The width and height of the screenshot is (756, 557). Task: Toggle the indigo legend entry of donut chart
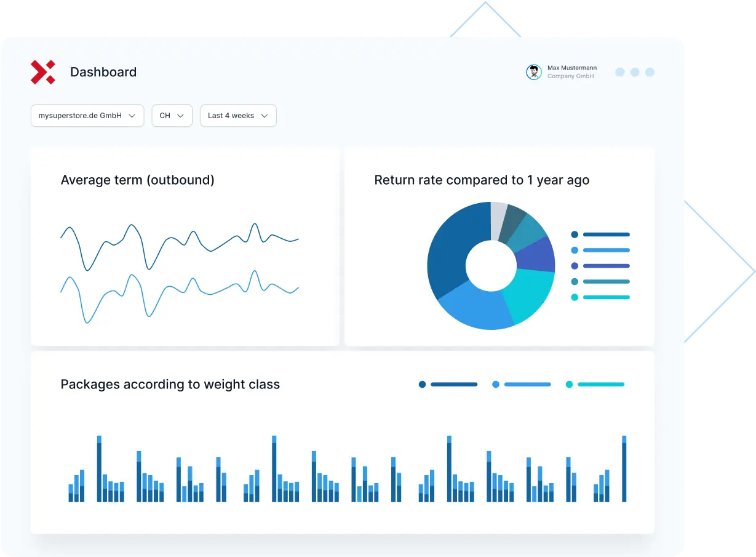(600, 266)
